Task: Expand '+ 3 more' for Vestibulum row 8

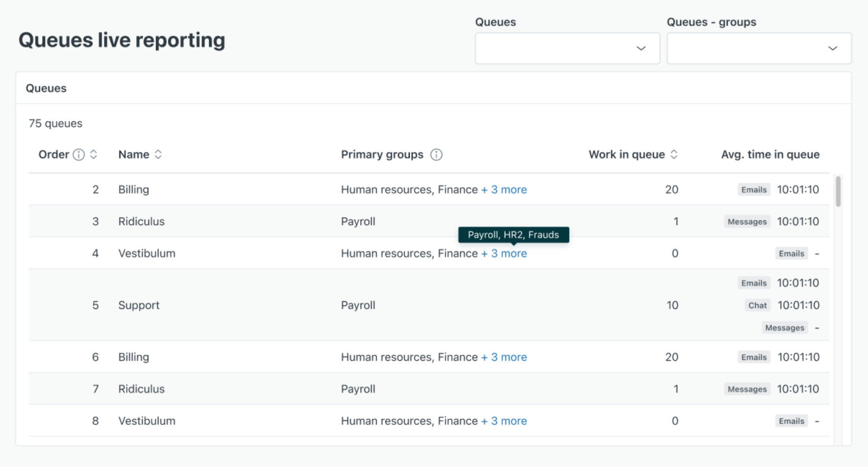Action: point(504,421)
